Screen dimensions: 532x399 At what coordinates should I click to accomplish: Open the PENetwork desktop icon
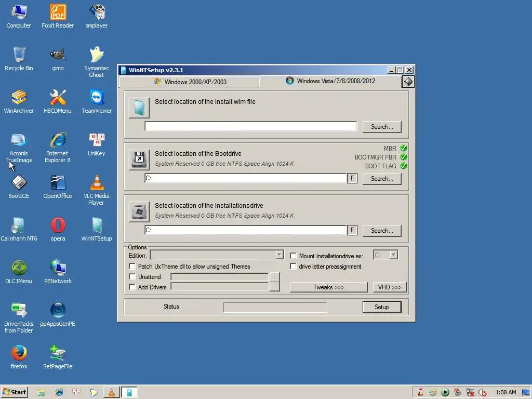(x=58, y=272)
